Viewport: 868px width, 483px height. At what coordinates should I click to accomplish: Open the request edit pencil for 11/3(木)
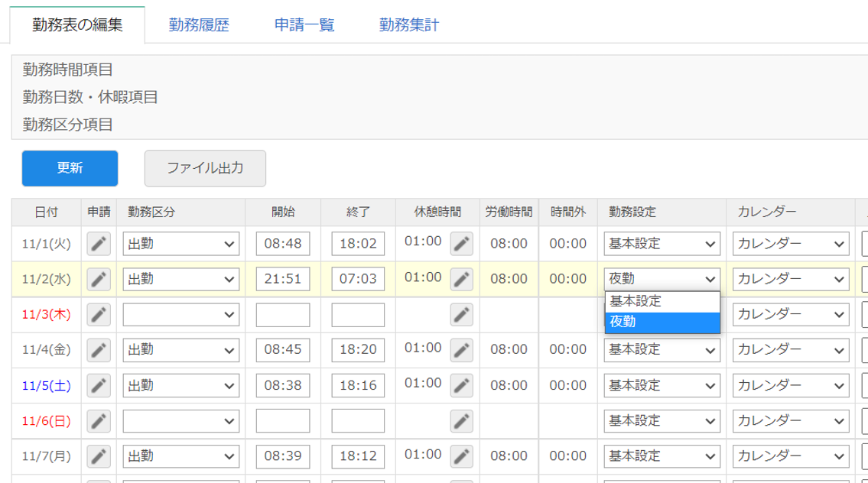click(x=98, y=314)
